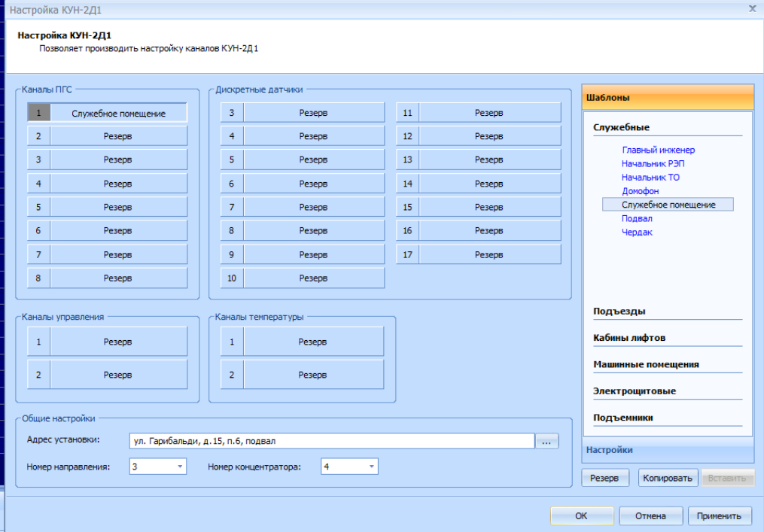Viewport: 764px width, 532px height.
Task: Choose discrete sensor 17 Резерв button
Action: click(489, 254)
